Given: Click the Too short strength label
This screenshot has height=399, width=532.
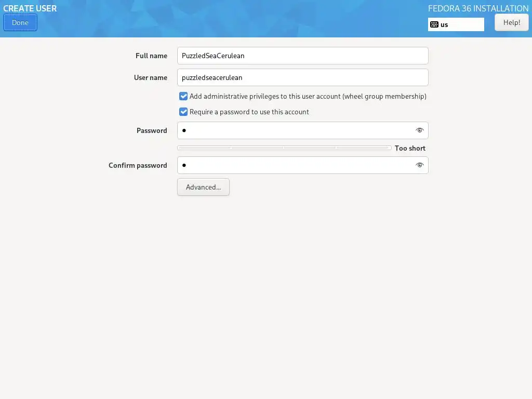Looking at the screenshot, I should click(x=410, y=148).
